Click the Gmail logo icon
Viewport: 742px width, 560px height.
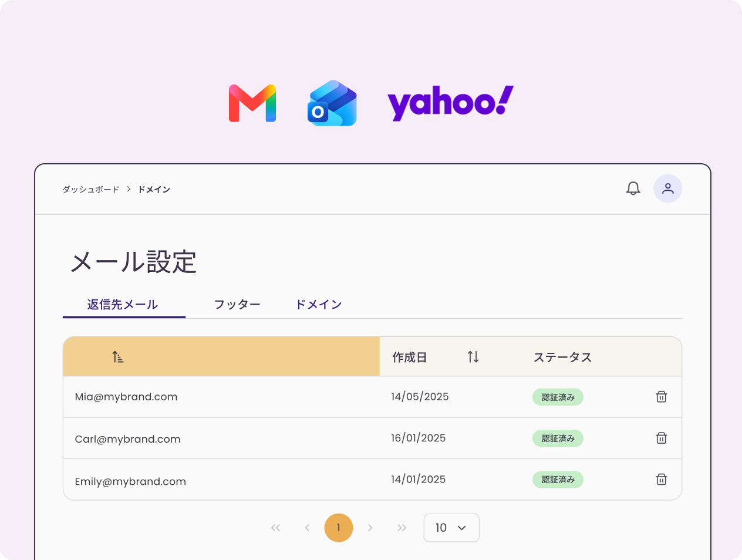click(x=252, y=103)
